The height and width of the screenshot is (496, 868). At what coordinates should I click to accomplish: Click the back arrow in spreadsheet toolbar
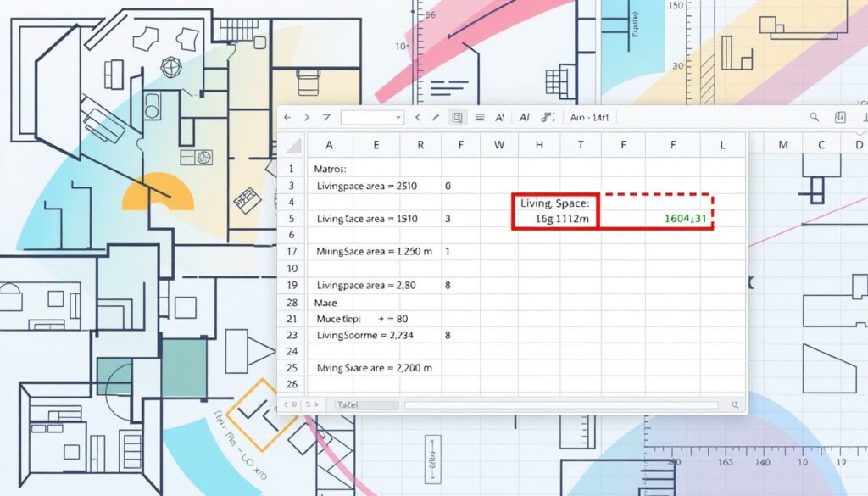(287, 117)
